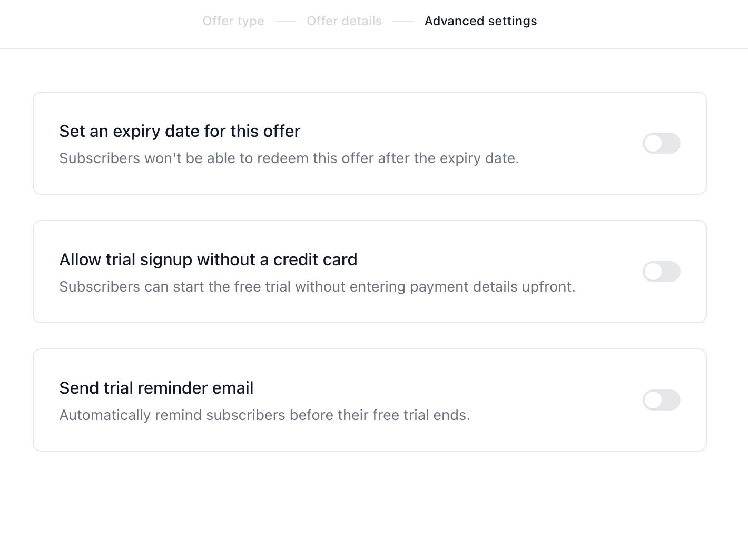
Task: Click the grey track of the reminder email switch
Action: pyautogui.click(x=671, y=400)
